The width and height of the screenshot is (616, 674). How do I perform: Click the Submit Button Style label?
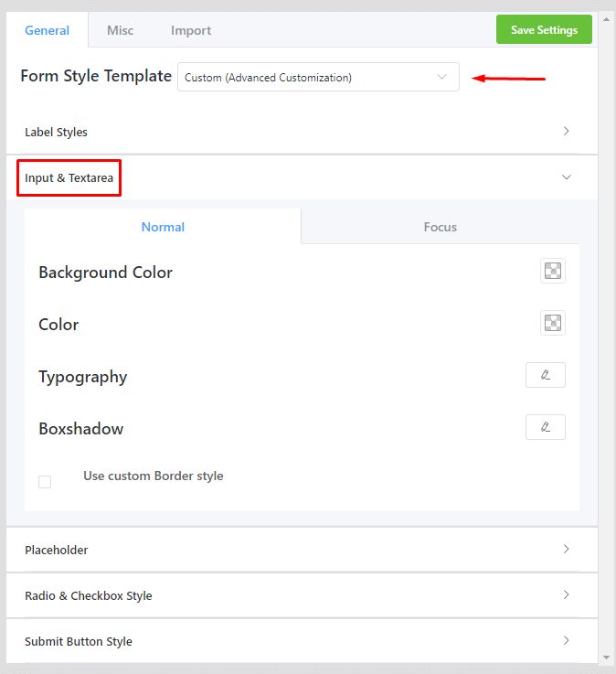pos(79,641)
